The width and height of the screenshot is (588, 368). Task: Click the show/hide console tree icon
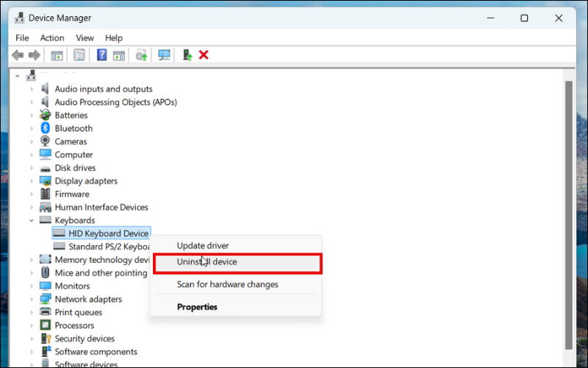57,55
